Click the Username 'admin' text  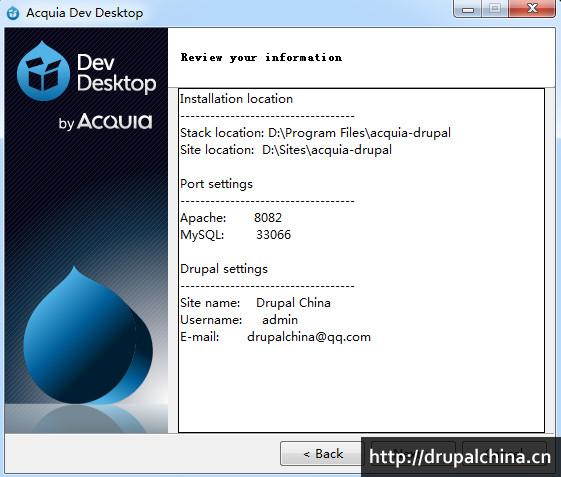coord(280,320)
